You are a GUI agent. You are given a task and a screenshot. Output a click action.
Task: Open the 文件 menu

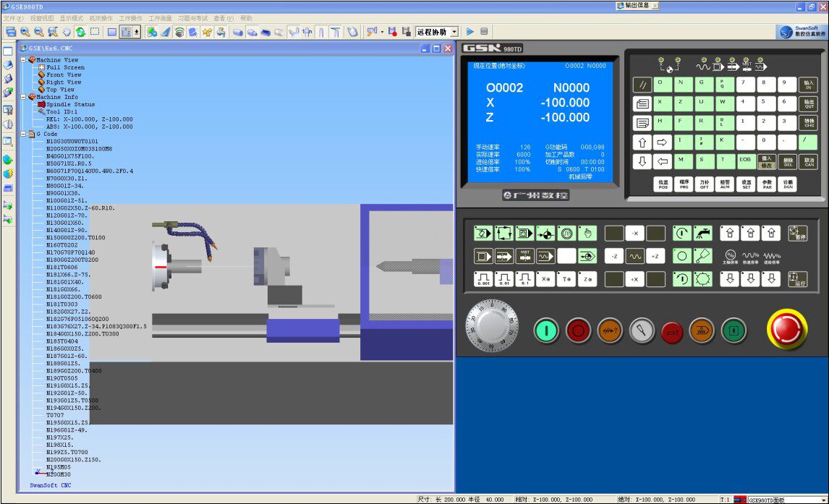click(x=13, y=18)
